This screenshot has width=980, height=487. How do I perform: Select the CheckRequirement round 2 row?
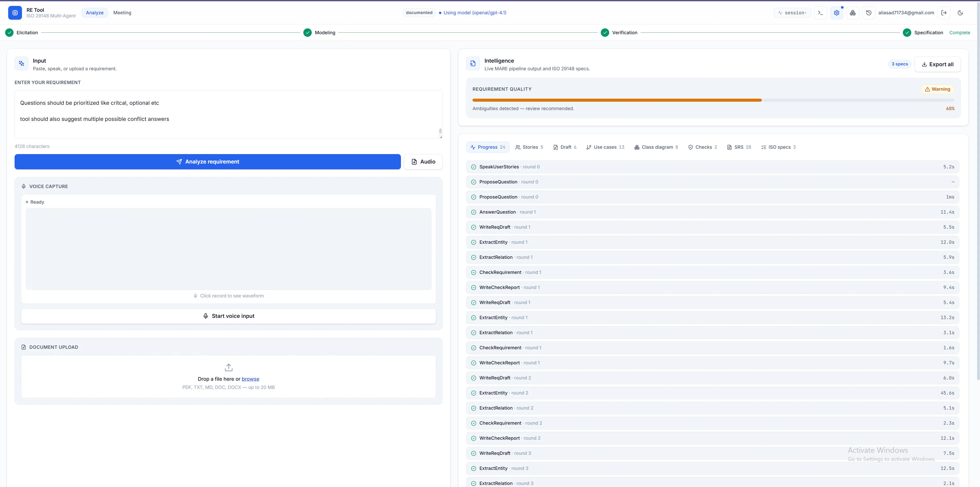[712, 423]
